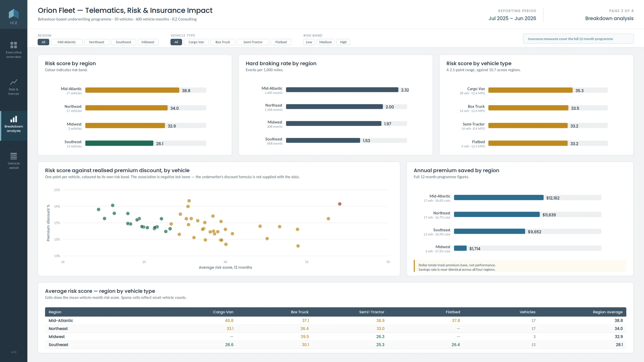Click the Mid-Atlantic 38.8 risk score bar
Image resolution: width=644 pixels, height=362 pixels.
click(132, 90)
